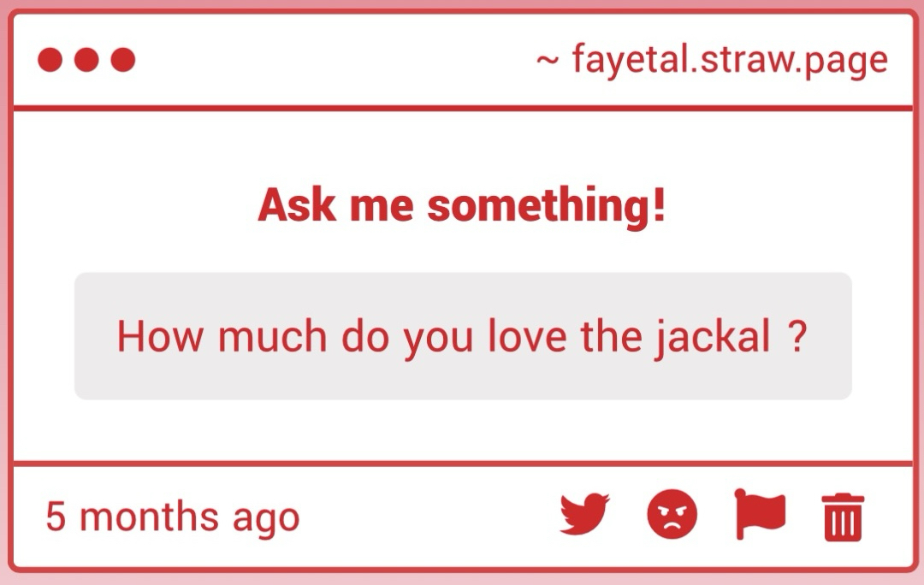
Task: Click the question mark ending the question
Action: point(796,336)
